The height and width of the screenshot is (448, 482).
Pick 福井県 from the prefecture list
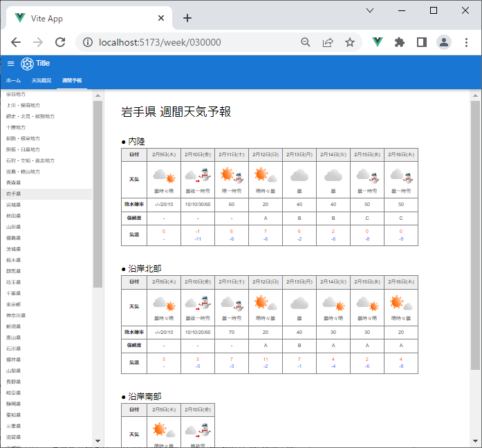coord(46,360)
